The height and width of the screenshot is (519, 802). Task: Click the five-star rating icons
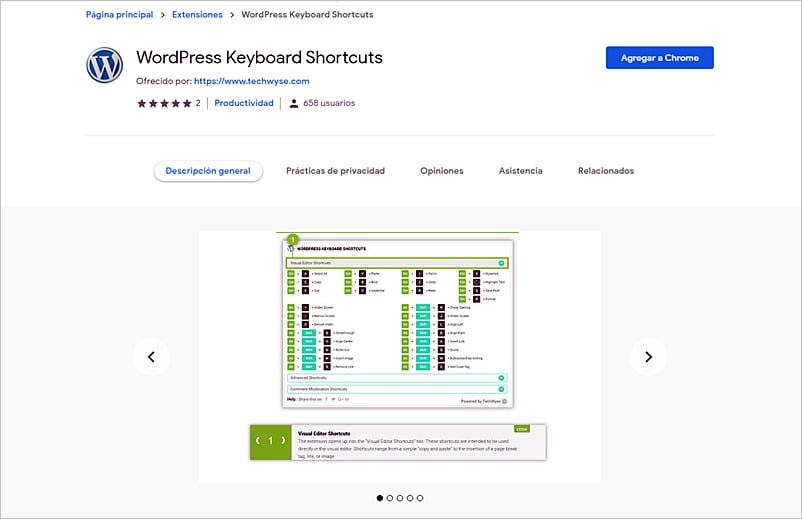(x=164, y=103)
